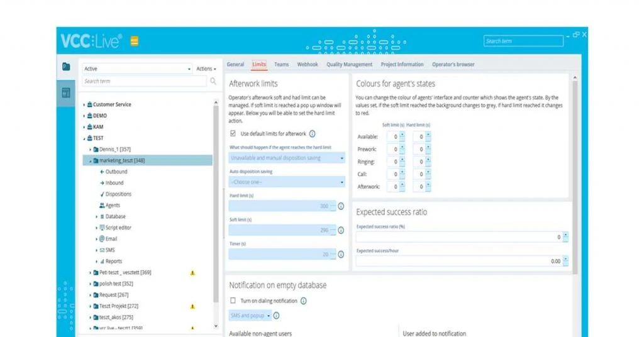Click the KAM briefcase icon
The height and width of the screenshot is (337, 644).
click(x=89, y=127)
